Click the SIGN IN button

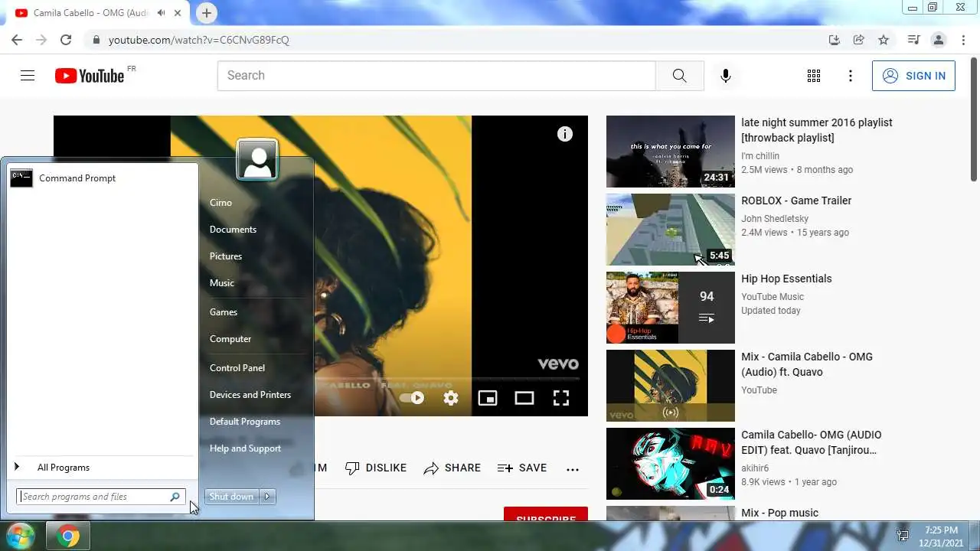coord(913,76)
